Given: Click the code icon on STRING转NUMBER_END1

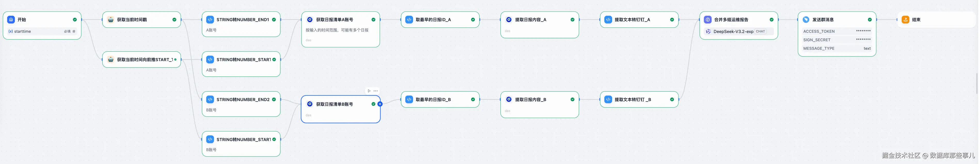Looking at the screenshot, I should [210, 20].
